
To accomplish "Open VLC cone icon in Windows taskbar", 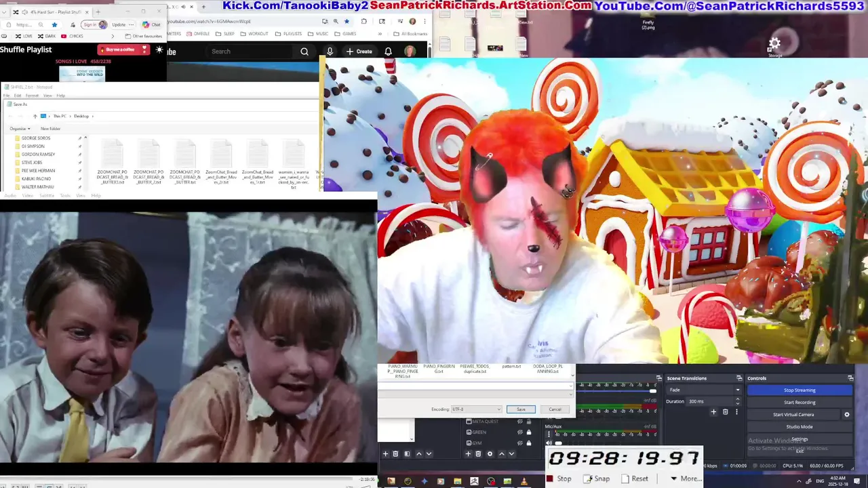I will point(524,481).
